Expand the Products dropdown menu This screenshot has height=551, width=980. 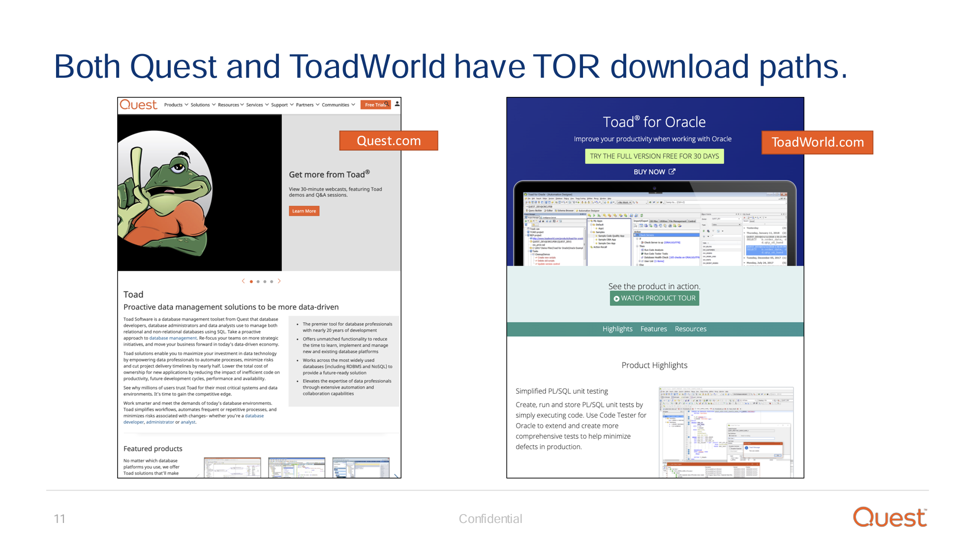pyautogui.click(x=176, y=105)
